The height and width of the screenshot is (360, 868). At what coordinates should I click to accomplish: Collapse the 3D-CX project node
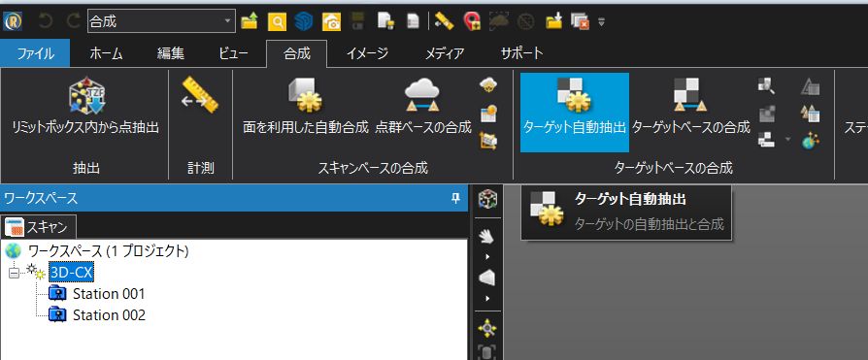tap(14, 273)
